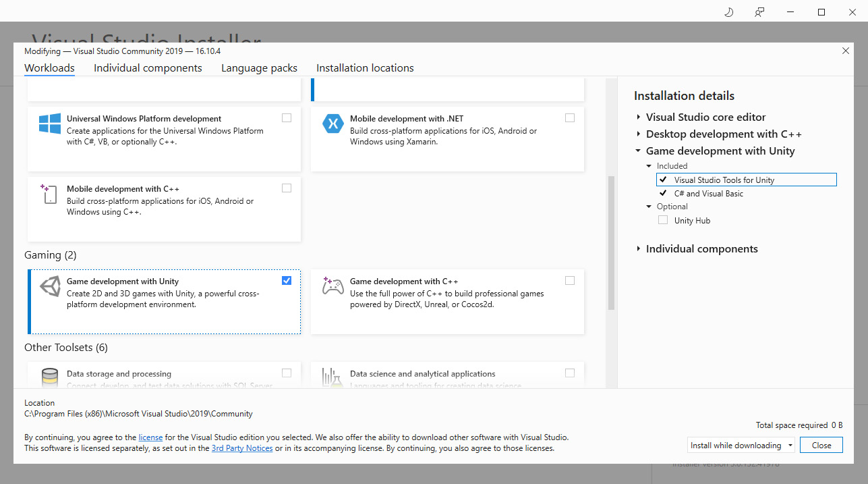The width and height of the screenshot is (868, 484).
Task: Switch to the Workloads tab
Action: pos(49,68)
